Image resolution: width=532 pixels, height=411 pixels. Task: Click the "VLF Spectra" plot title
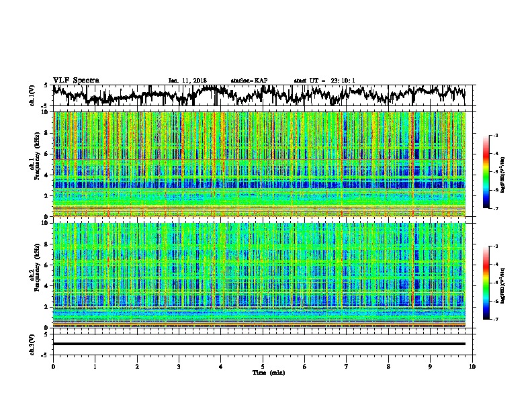76,80
